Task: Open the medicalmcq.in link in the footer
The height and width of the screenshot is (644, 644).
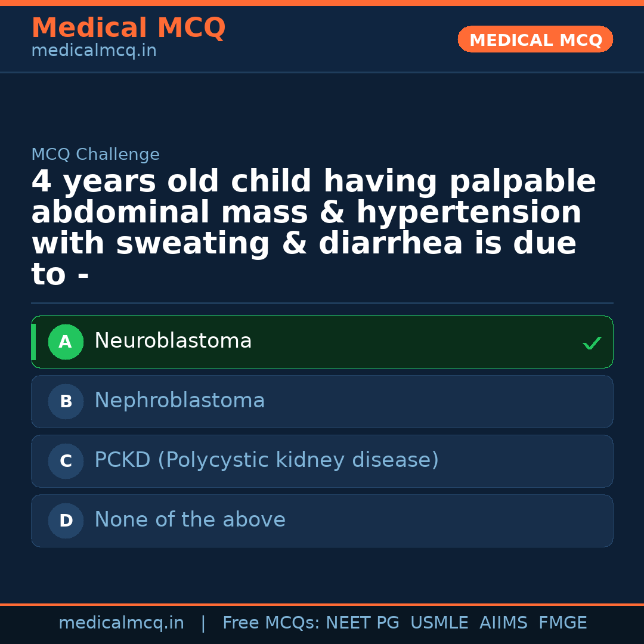Action: click(121, 623)
